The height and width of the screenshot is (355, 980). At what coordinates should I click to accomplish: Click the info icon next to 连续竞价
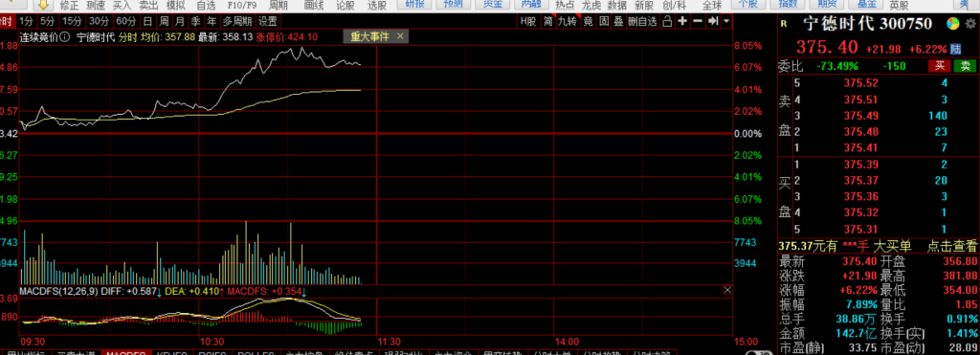(x=64, y=37)
